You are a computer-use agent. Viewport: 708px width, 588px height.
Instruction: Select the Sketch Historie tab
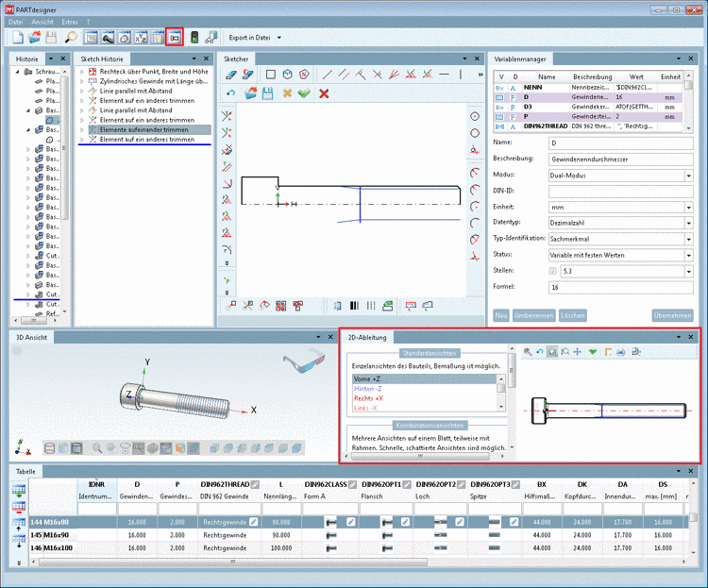(102, 59)
